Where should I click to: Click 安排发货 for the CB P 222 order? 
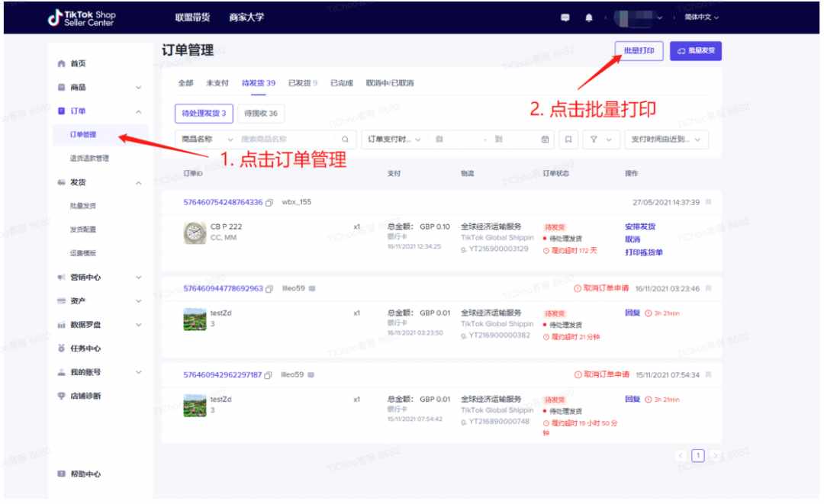coord(640,226)
